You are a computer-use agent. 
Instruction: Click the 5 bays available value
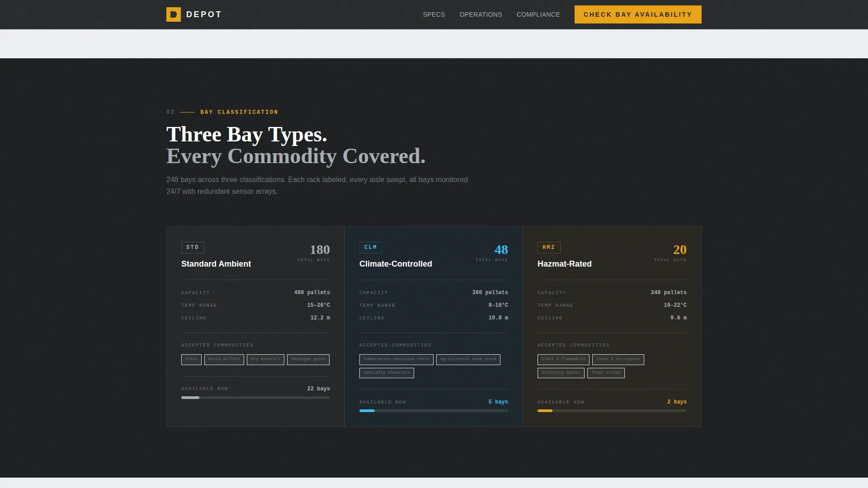pyautogui.click(x=498, y=402)
